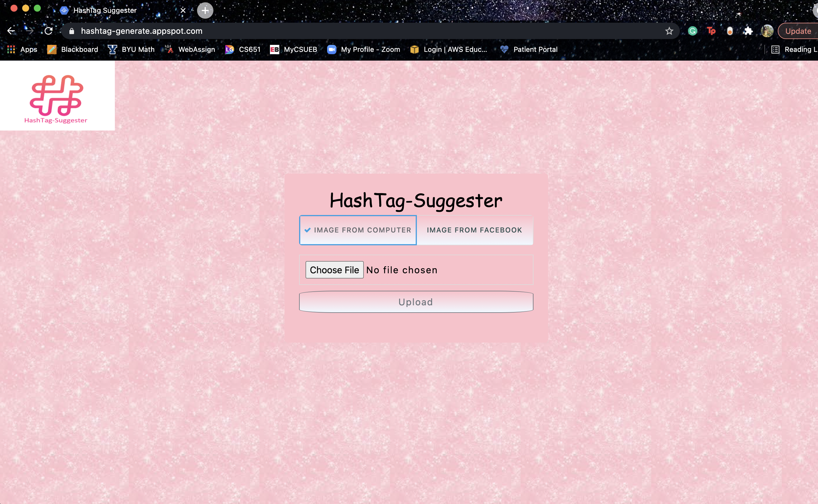Open the Blackboard bookmark
The image size is (818, 504).
point(73,49)
